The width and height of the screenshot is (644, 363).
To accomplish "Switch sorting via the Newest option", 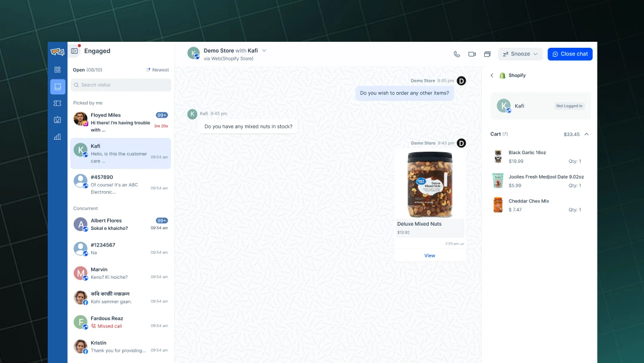I will pyautogui.click(x=157, y=70).
